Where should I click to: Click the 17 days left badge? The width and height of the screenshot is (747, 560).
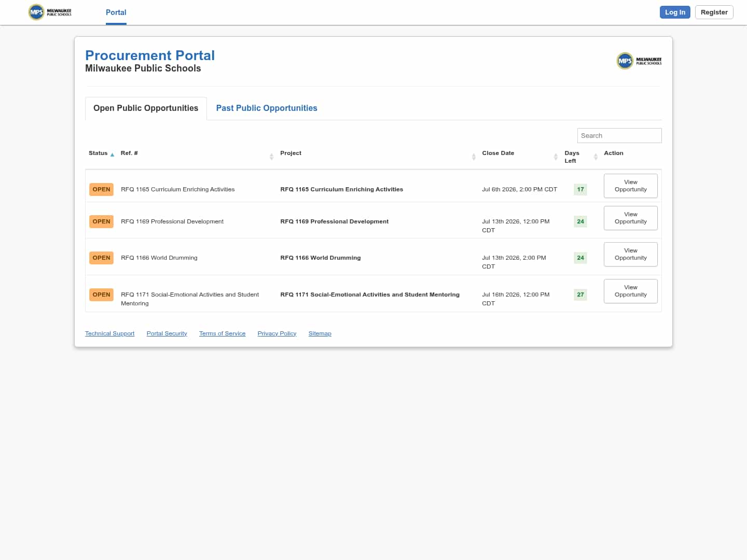(580, 189)
